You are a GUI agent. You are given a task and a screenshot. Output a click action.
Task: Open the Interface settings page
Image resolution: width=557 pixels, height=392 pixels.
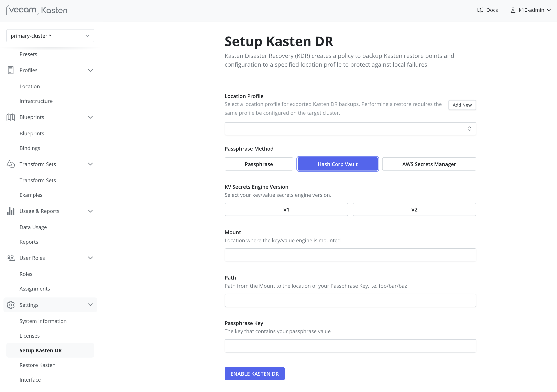tap(30, 380)
